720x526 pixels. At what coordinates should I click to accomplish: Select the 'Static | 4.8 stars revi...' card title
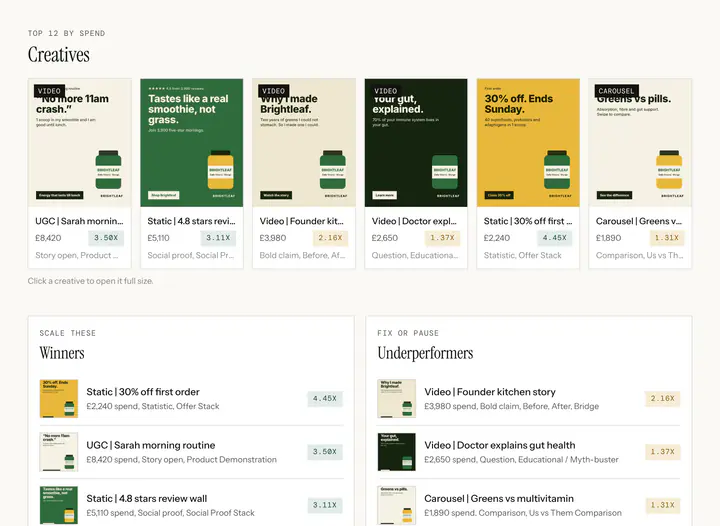(x=191, y=221)
